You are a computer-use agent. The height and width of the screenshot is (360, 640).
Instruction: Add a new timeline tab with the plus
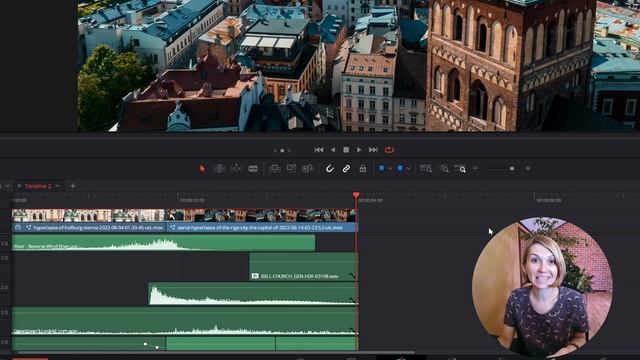tap(73, 186)
